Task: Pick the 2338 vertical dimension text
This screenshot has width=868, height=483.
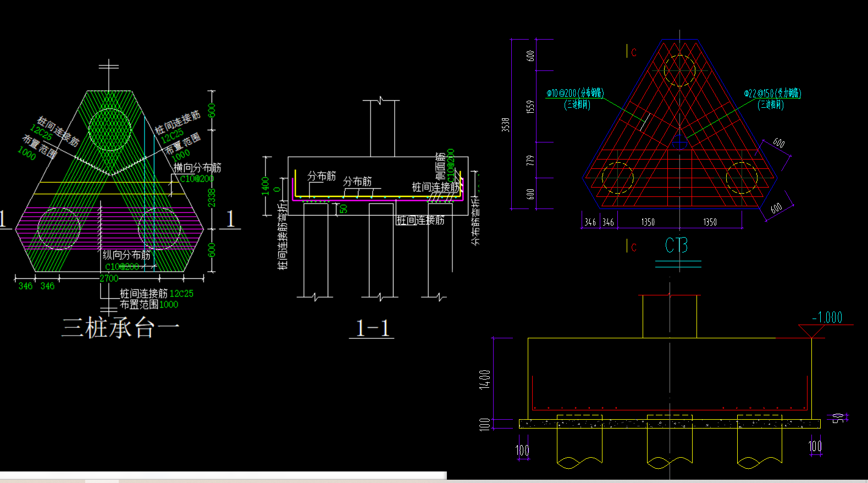Action: tap(212, 198)
